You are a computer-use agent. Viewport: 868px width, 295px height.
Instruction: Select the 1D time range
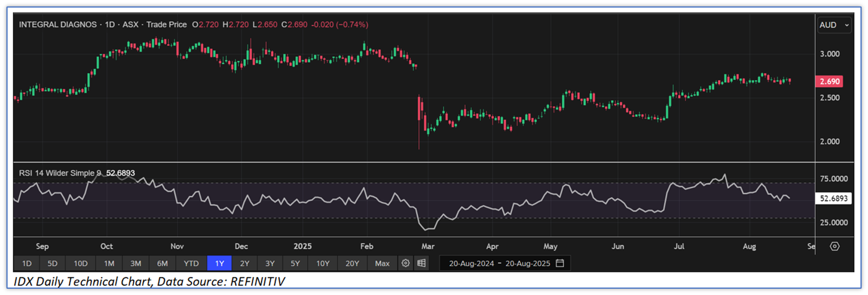click(x=26, y=263)
